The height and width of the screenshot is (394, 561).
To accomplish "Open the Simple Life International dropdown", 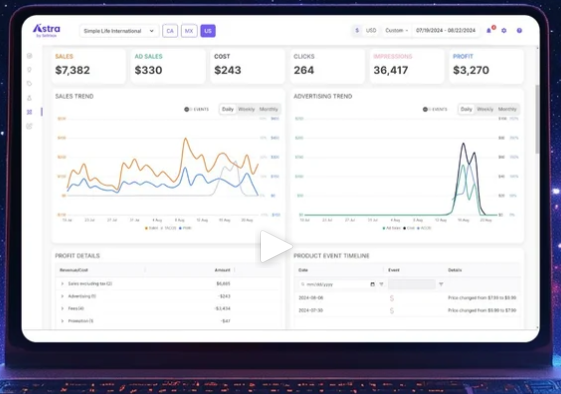I will tap(119, 31).
